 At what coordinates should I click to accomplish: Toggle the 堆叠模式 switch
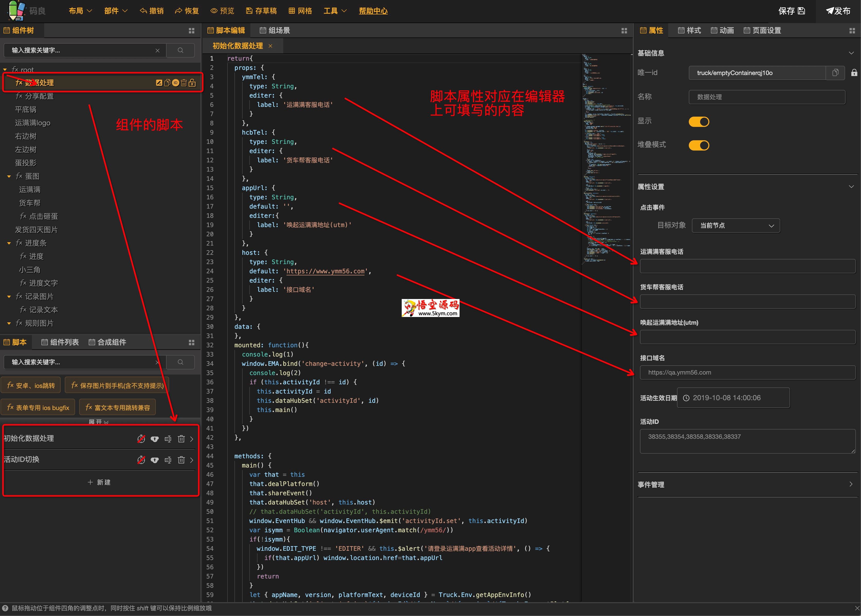coord(699,145)
